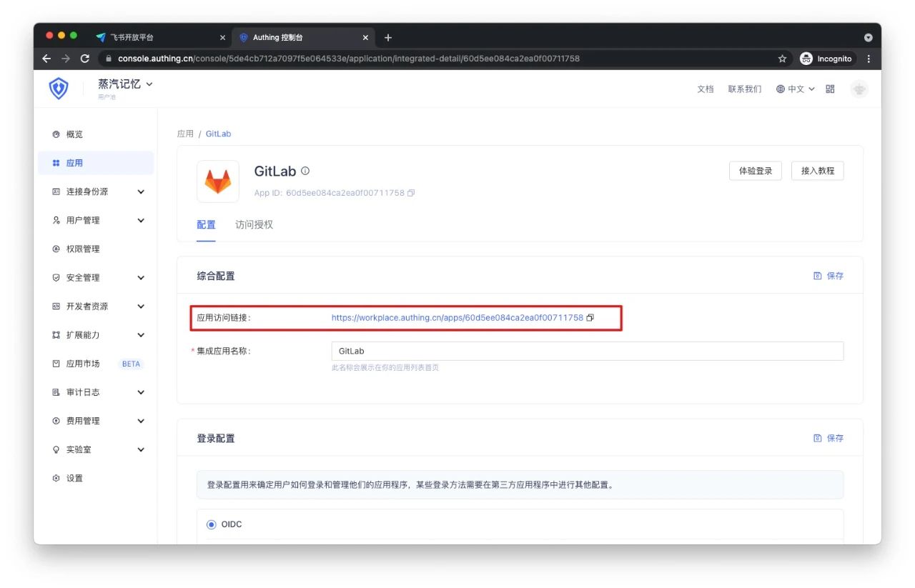Click the 体验登录 button

click(x=756, y=171)
